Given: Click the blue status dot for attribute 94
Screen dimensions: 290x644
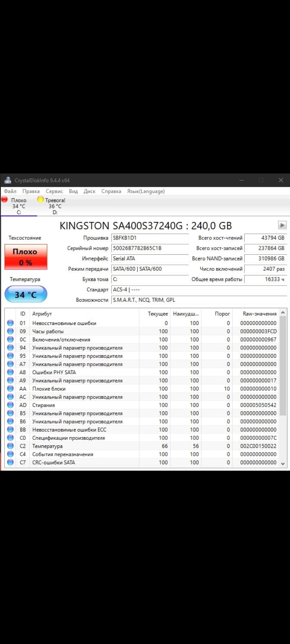Looking at the screenshot, I should click(10, 347).
